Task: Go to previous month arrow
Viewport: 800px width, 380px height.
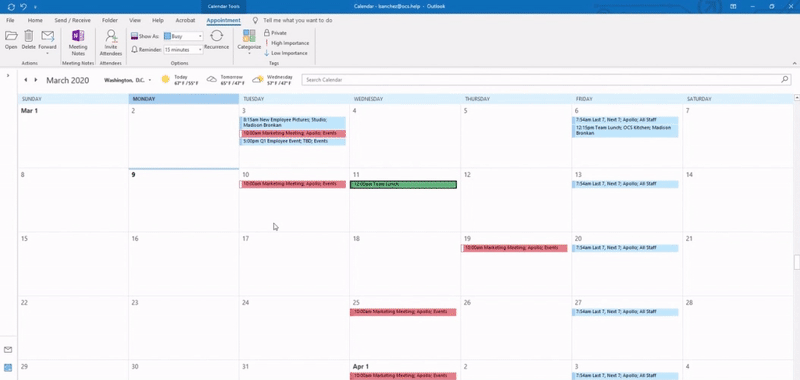Action: pyautogui.click(x=26, y=80)
